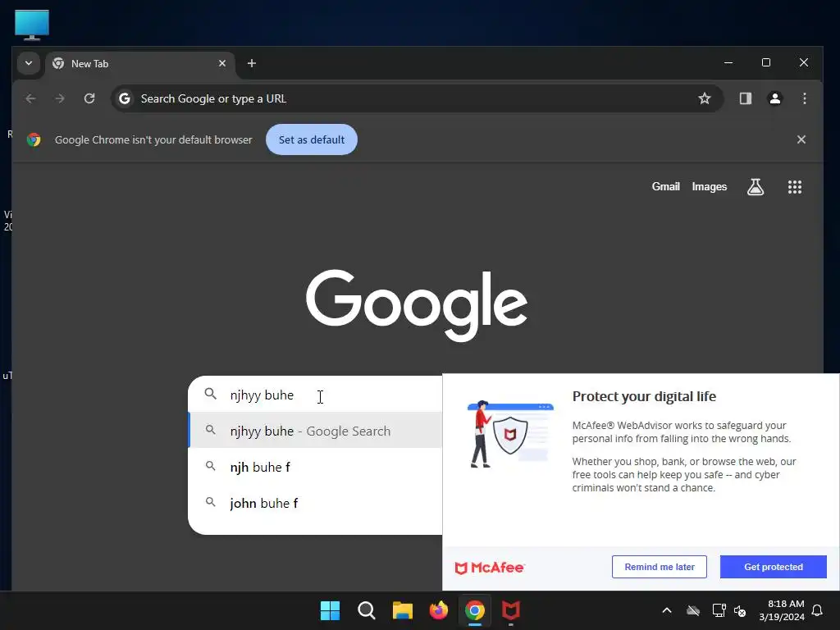Open the Chrome three-dot menu

(x=804, y=98)
